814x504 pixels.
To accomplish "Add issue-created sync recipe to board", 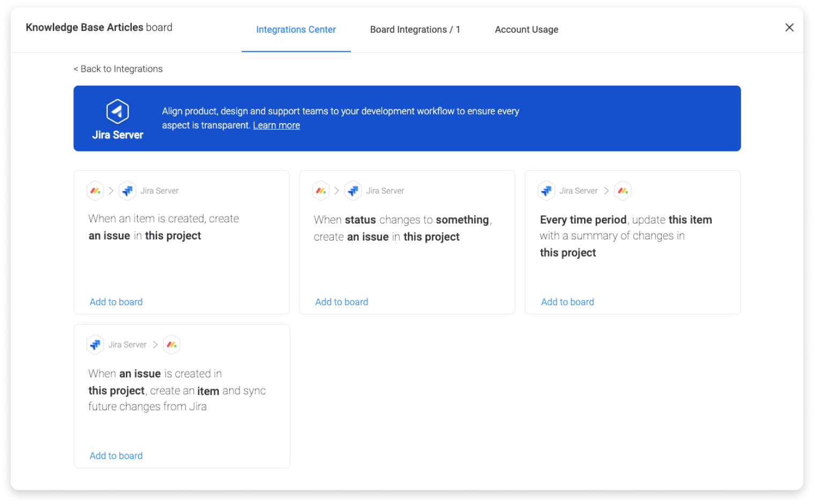I will (x=116, y=456).
